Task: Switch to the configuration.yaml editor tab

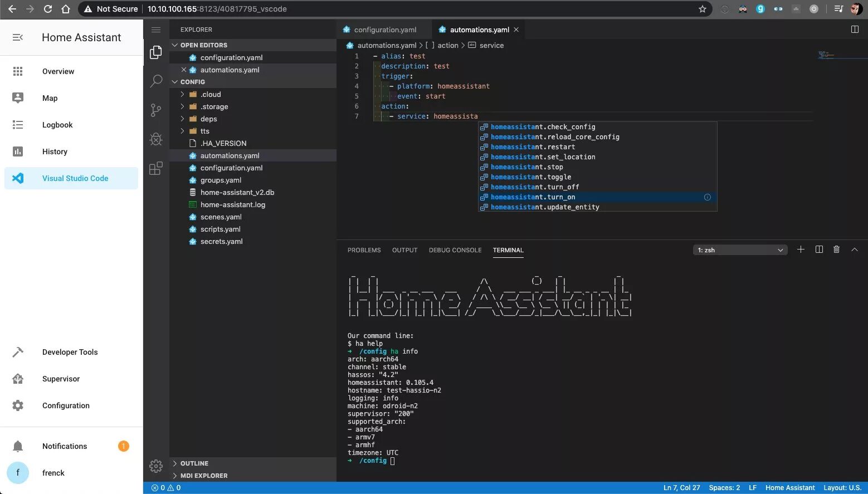Action: point(384,30)
